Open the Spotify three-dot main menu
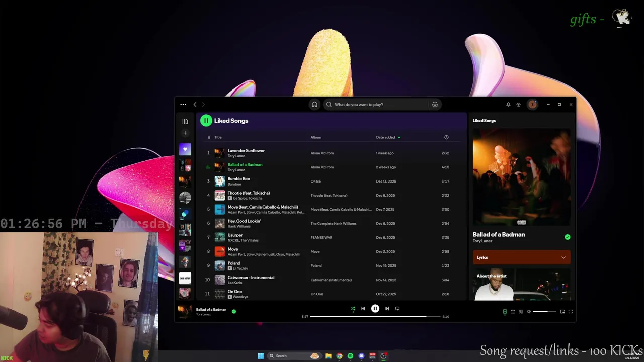The height and width of the screenshot is (362, 644). click(183, 104)
